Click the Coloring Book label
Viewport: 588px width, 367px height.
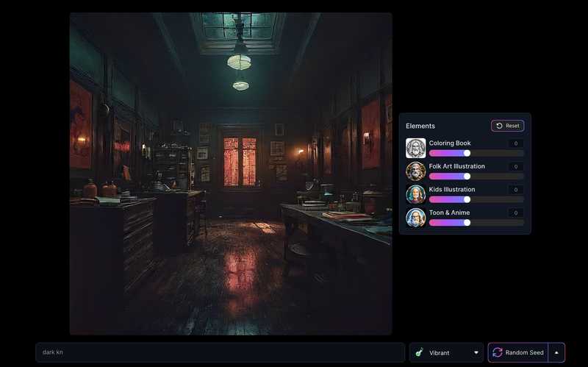(x=450, y=143)
